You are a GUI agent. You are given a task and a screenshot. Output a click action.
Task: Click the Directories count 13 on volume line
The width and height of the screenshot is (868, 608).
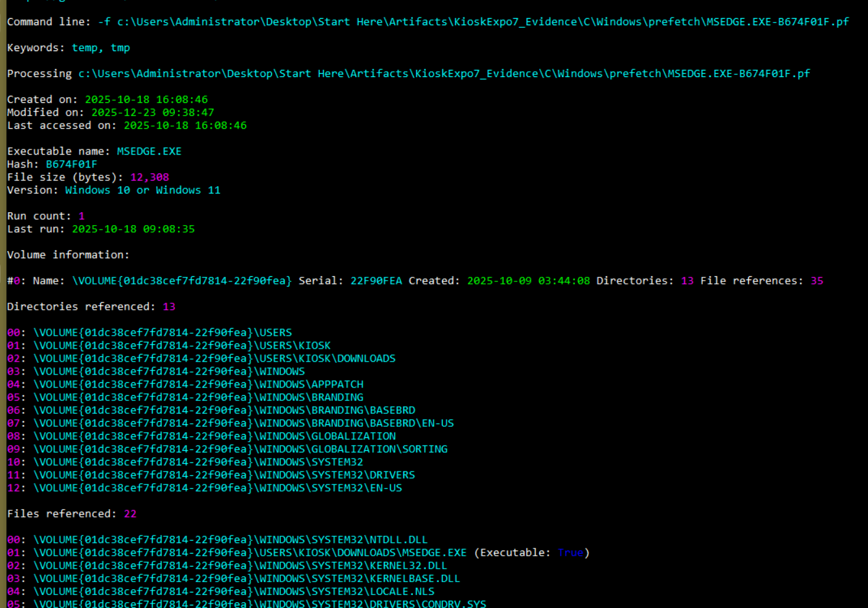687,281
